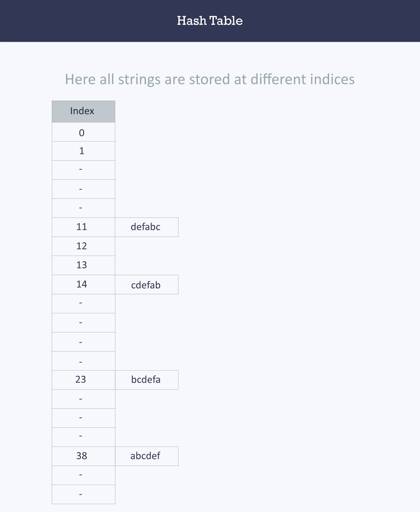Click the dash cell directly below index 14
The height and width of the screenshot is (512, 420).
tap(83, 303)
